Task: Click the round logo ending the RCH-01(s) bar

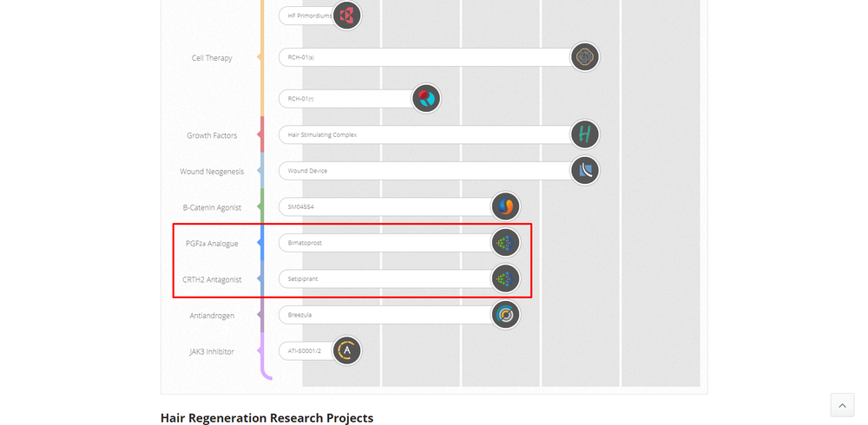Action: pos(585,57)
